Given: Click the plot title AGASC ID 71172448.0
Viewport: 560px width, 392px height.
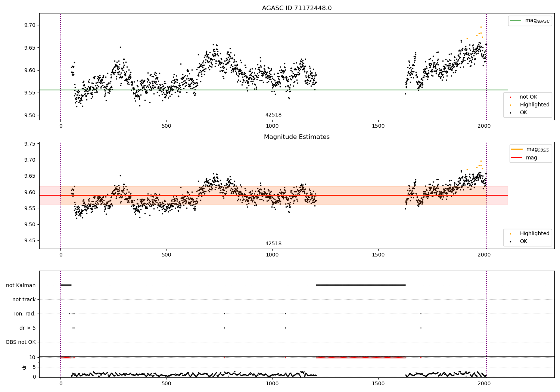Looking at the screenshot, I should [x=297, y=8].
